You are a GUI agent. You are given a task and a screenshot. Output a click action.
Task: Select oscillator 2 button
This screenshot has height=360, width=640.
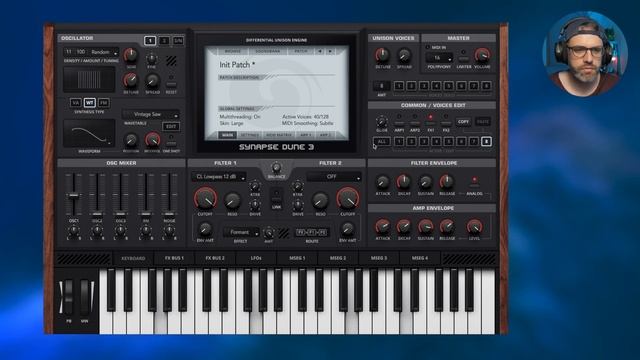tap(164, 40)
